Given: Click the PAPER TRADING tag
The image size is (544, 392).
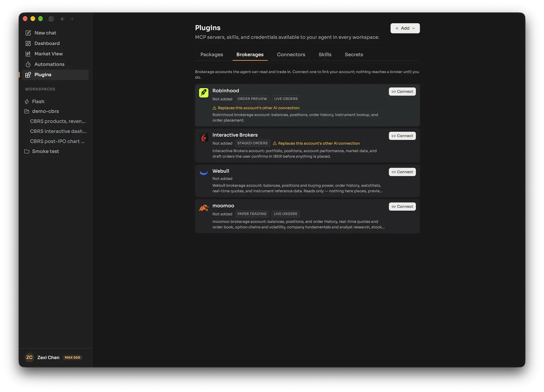Looking at the screenshot, I should (252, 214).
